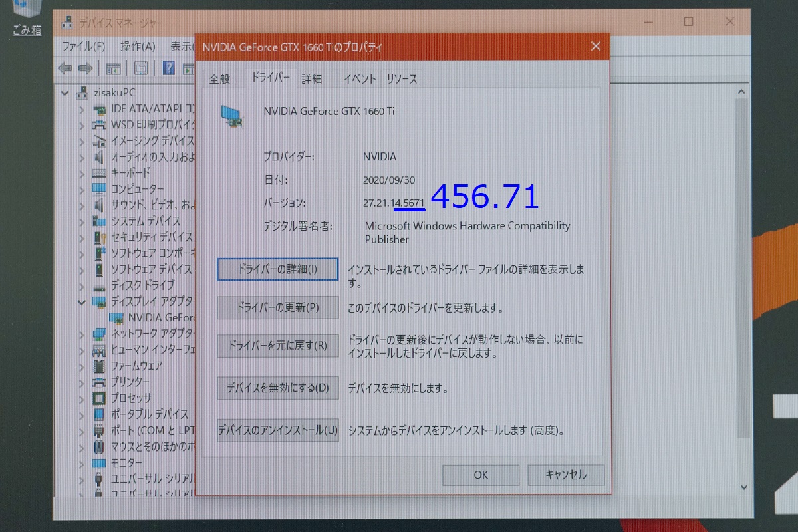Click the version number 27.21.14.5671
Image resolution: width=798 pixels, height=532 pixels.
click(x=394, y=202)
